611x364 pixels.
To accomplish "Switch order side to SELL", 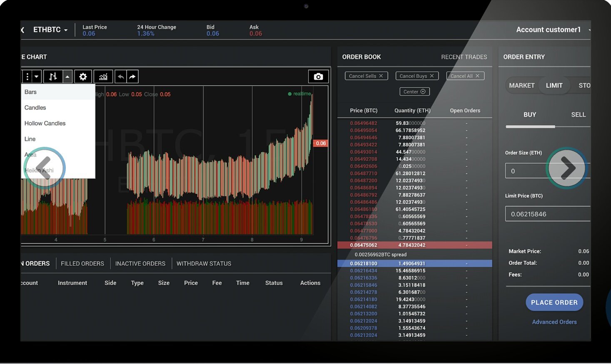I will point(579,114).
